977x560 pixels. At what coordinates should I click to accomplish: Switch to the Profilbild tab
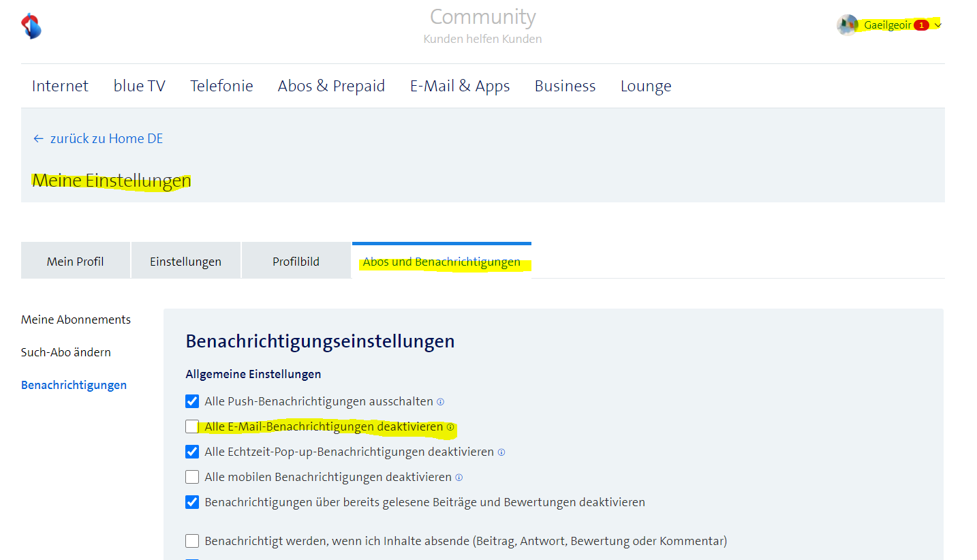tap(296, 262)
